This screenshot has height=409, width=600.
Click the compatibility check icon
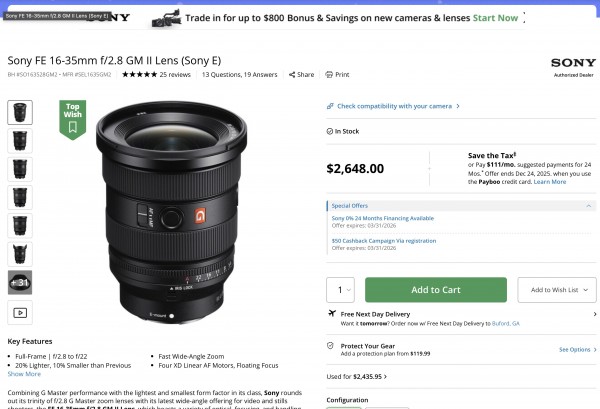[x=331, y=105]
